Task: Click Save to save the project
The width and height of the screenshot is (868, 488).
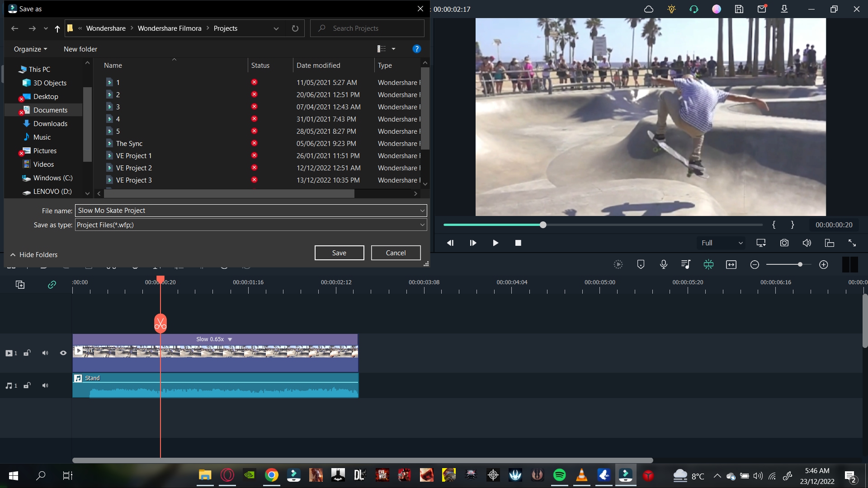Action: pos(339,253)
